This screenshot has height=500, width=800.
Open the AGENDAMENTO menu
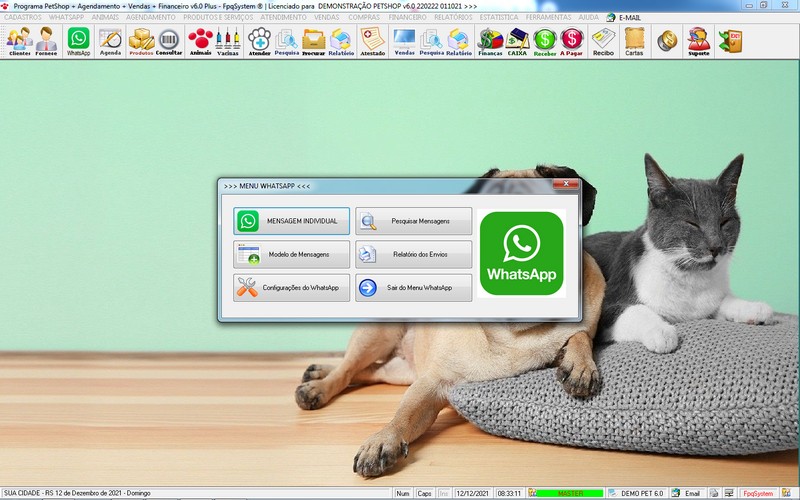click(151, 17)
